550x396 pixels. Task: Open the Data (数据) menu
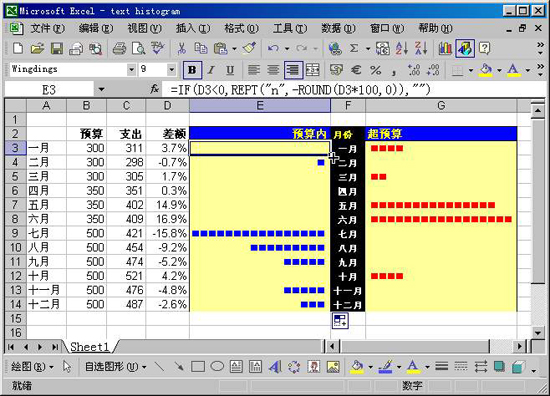pyautogui.click(x=338, y=28)
